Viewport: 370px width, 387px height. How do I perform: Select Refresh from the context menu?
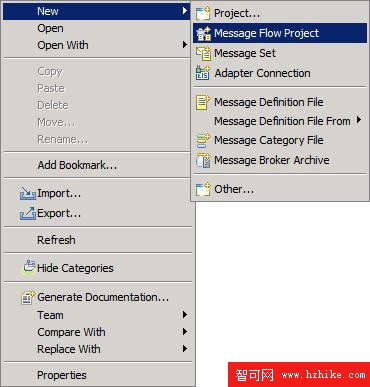click(x=98, y=240)
